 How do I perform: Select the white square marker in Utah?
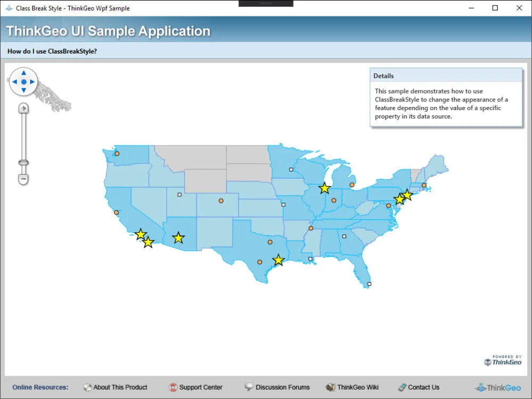tap(180, 195)
